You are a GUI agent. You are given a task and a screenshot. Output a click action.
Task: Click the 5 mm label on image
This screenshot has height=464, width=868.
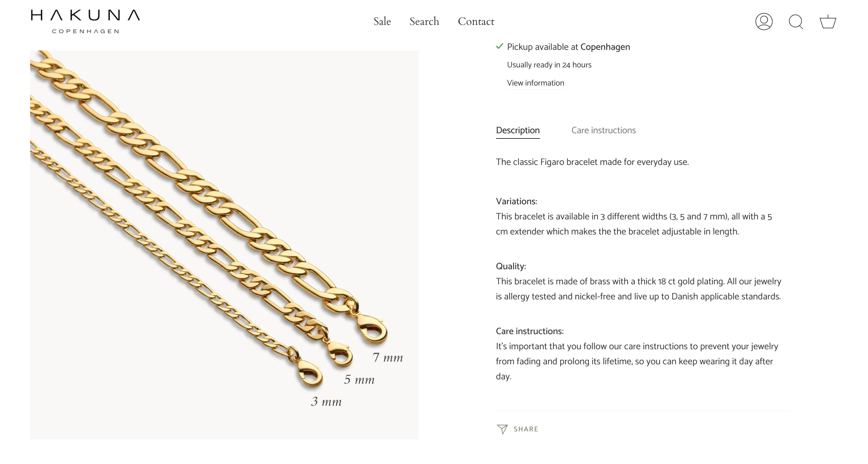359,380
